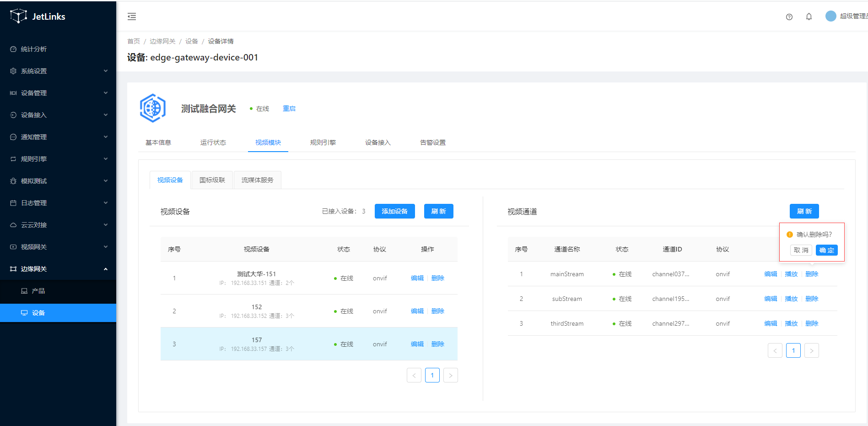This screenshot has width=868, height=426.
Task: Click the 添加设备 button
Action: pyautogui.click(x=394, y=211)
